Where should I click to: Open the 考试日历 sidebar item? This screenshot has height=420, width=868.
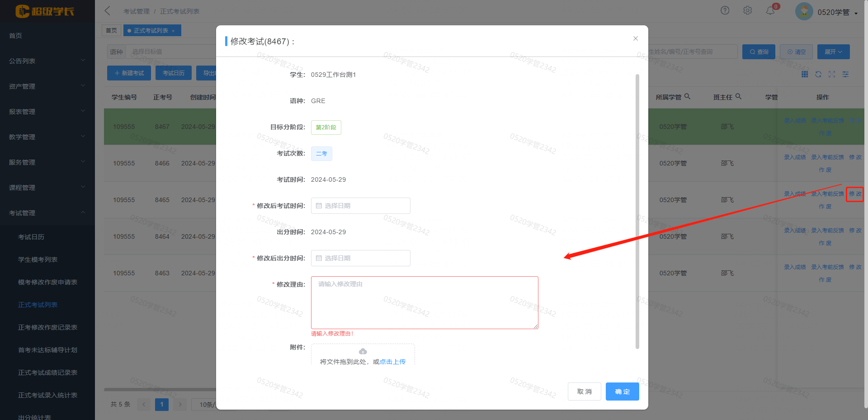tap(31, 237)
